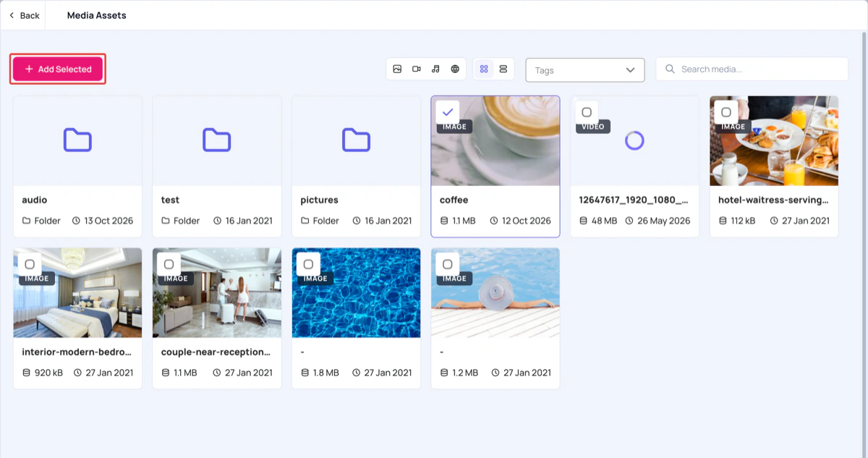Open the audio folder icon
Image resolution: width=868 pixels, height=458 pixels.
(x=77, y=140)
